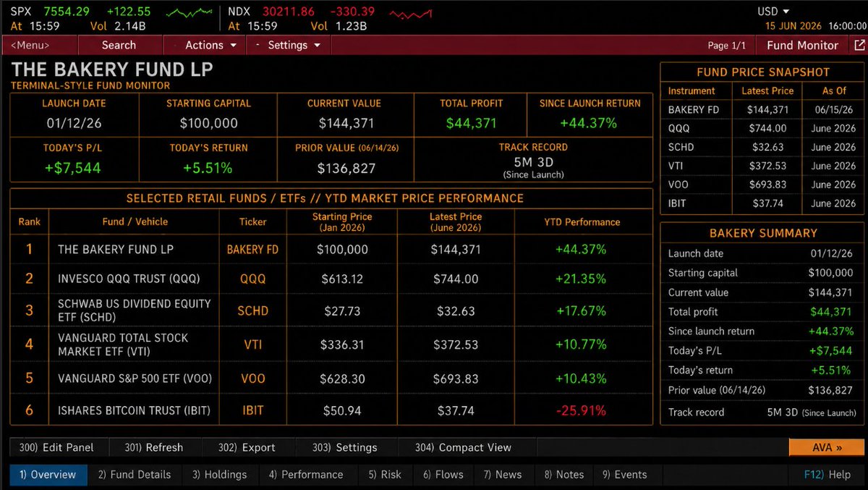
Task: Click the green SPX sparkline chart
Action: click(x=189, y=13)
